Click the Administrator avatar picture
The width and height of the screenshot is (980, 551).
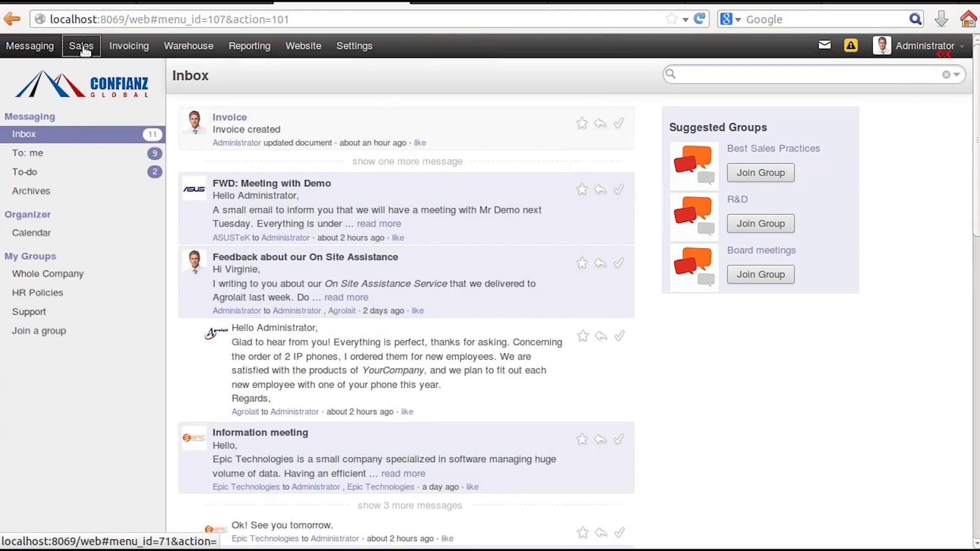point(881,45)
